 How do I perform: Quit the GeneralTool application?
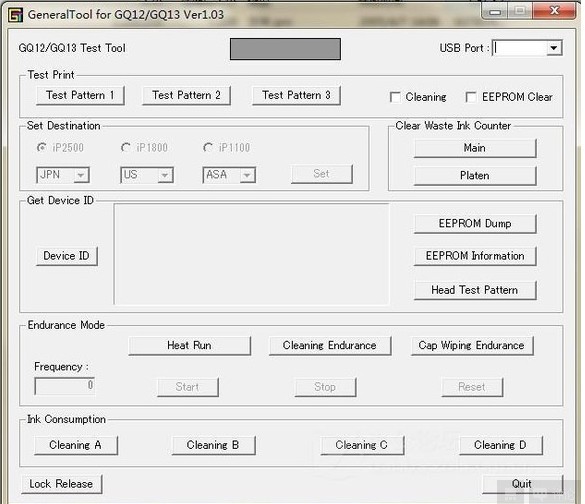pyautogui.click(x=522, y=484)
